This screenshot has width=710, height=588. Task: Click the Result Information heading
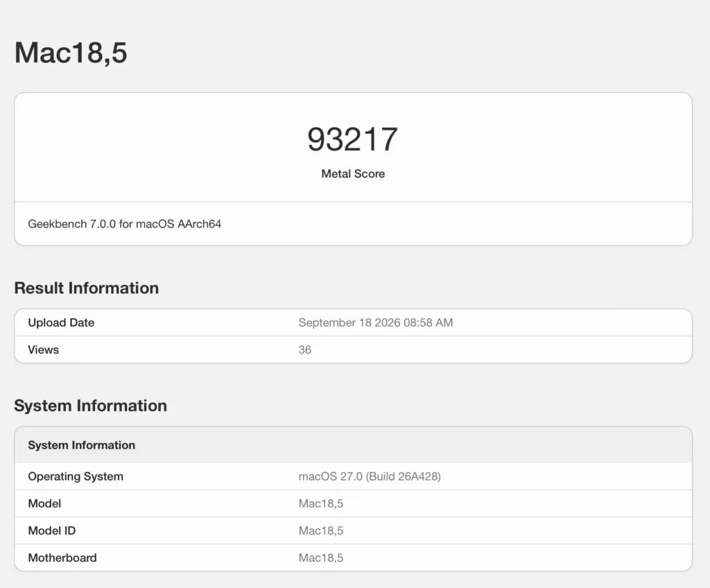click(87, 288)
